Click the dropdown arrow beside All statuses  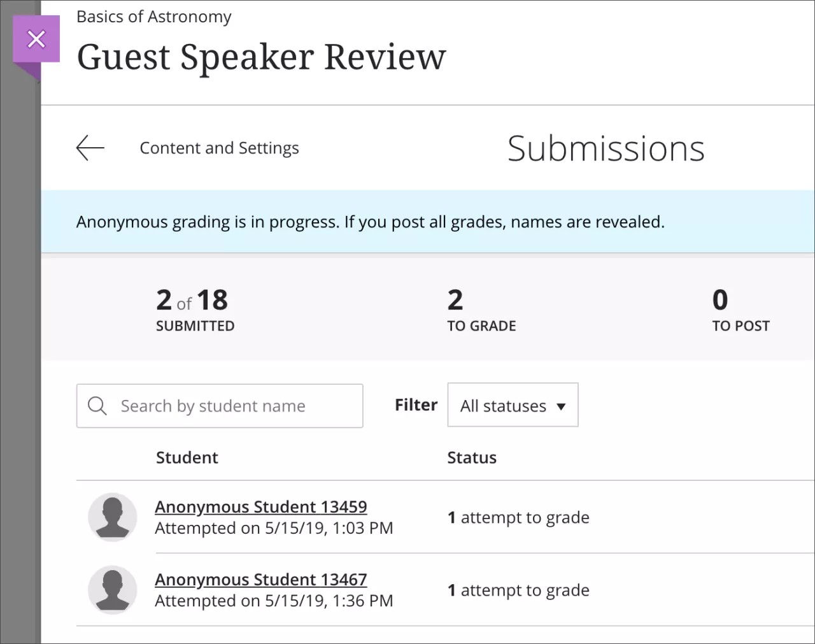(x=561, y=406)
